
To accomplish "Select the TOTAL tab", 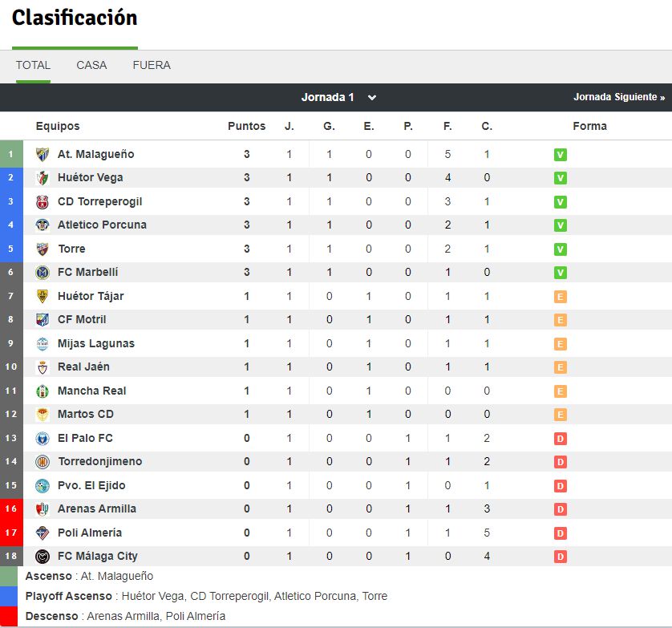I will pyautogui.click(x=33, y=65).
